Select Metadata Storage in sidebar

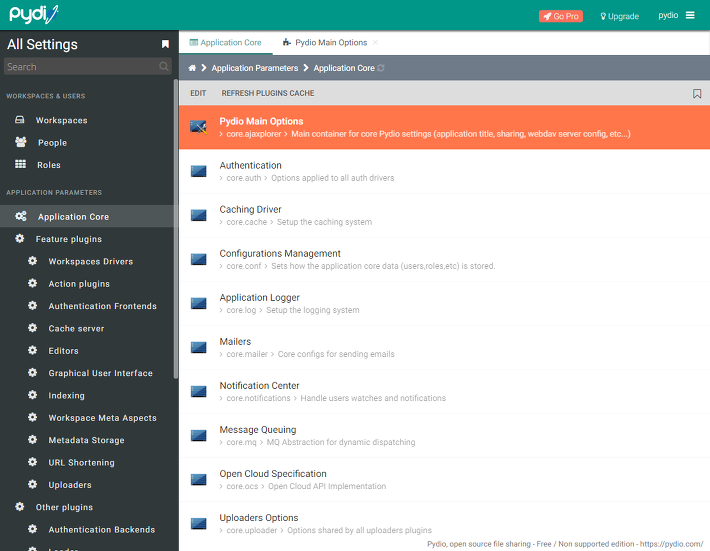click(86, 440)
